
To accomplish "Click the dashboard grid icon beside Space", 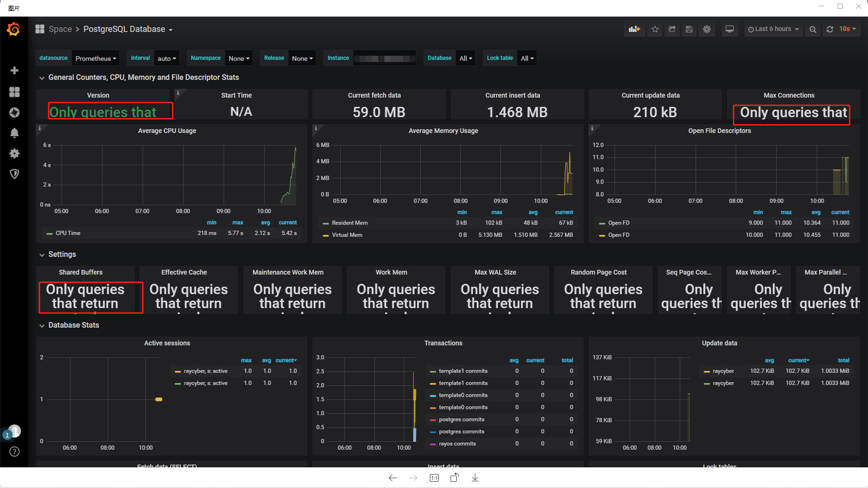I will pyautogui.click(x=40, y=29).
